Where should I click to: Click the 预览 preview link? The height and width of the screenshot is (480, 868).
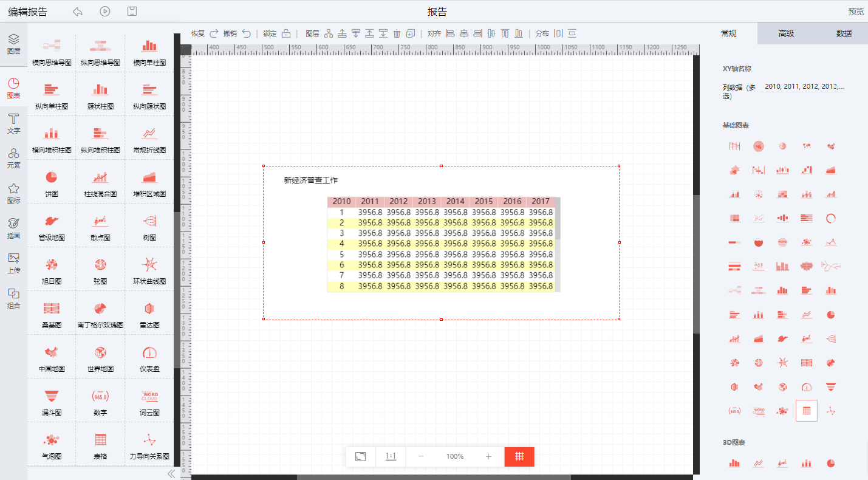855,12
